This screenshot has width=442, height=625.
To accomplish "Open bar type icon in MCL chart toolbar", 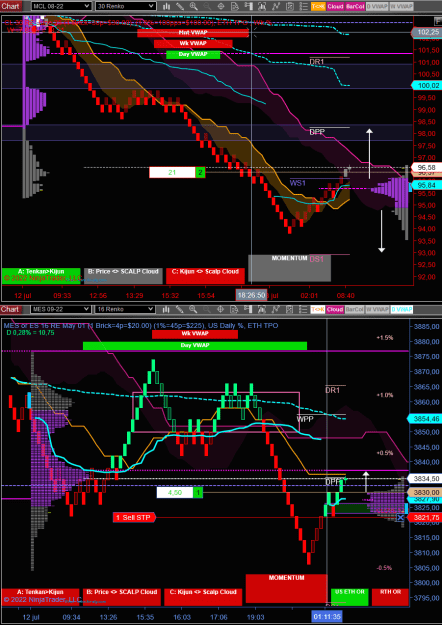I will pos(166,6).
